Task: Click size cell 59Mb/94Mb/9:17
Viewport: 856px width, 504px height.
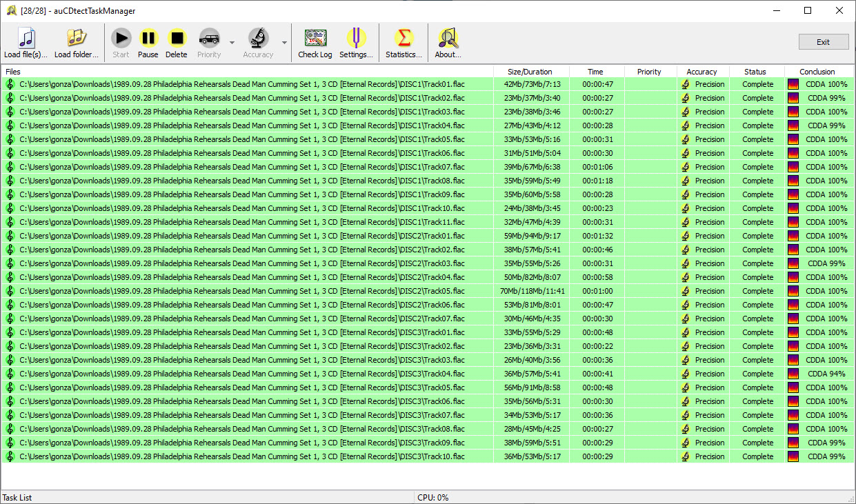Action: [x=532, y=236]
